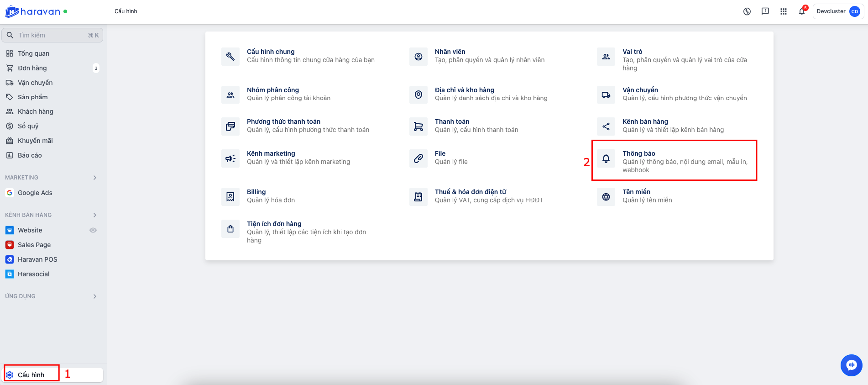Expand the ỨNG DỤNG section chevron

point(95,296)
